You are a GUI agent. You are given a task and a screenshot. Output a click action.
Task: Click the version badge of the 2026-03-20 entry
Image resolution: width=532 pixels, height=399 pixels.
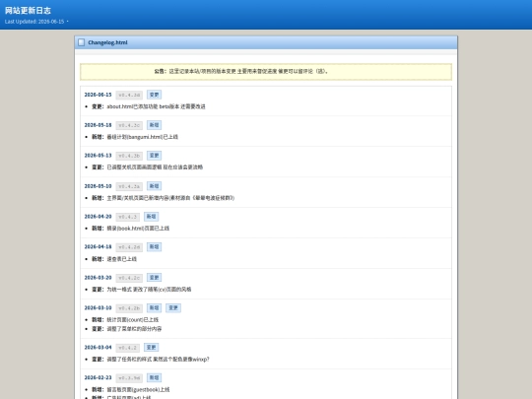(129, 278)
